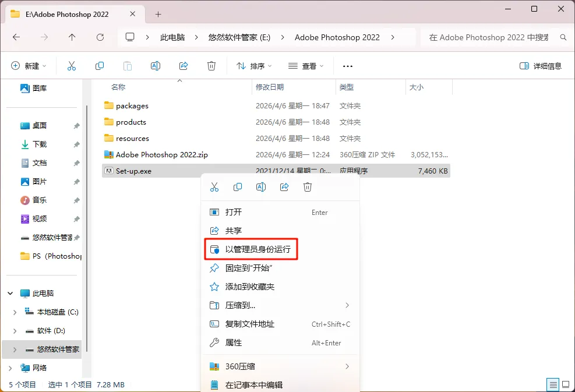The image size is (575, 392).
Task: Close the Adobe Photoshop 2022 tab
Action: click(133, 14)
